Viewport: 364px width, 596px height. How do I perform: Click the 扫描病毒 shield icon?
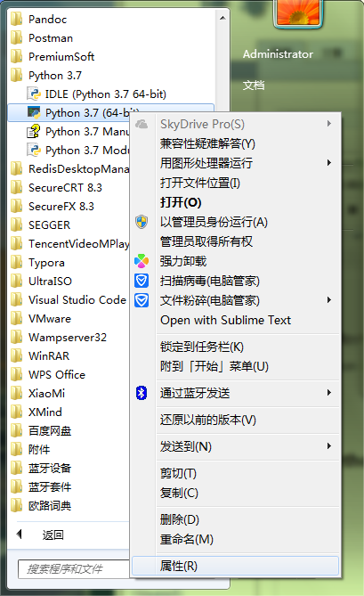click(x=142, y=281)
